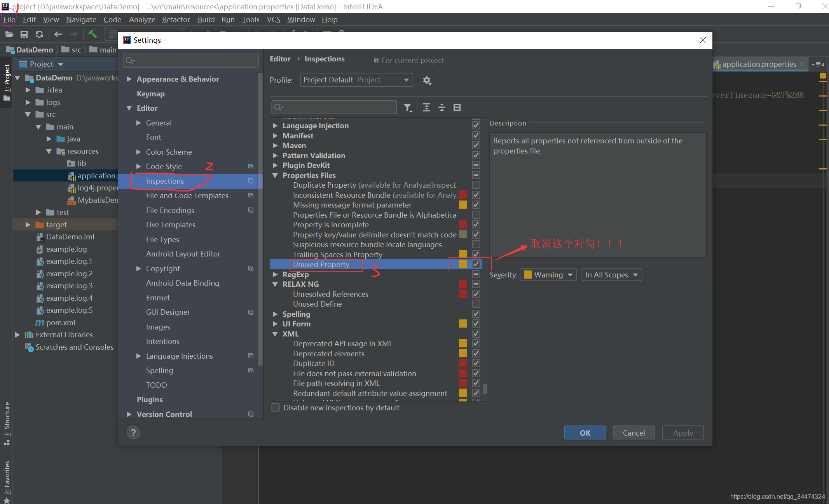Click the Property is incomplete red swatch

(x=463, y=225)
